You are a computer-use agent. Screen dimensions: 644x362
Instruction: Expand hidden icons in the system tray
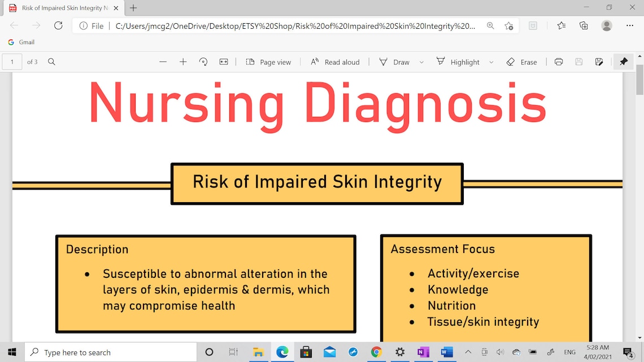click(468, 352)
